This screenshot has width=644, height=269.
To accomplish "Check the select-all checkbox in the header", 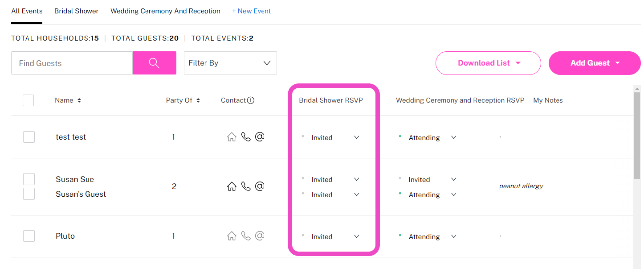I will (28, 100).
